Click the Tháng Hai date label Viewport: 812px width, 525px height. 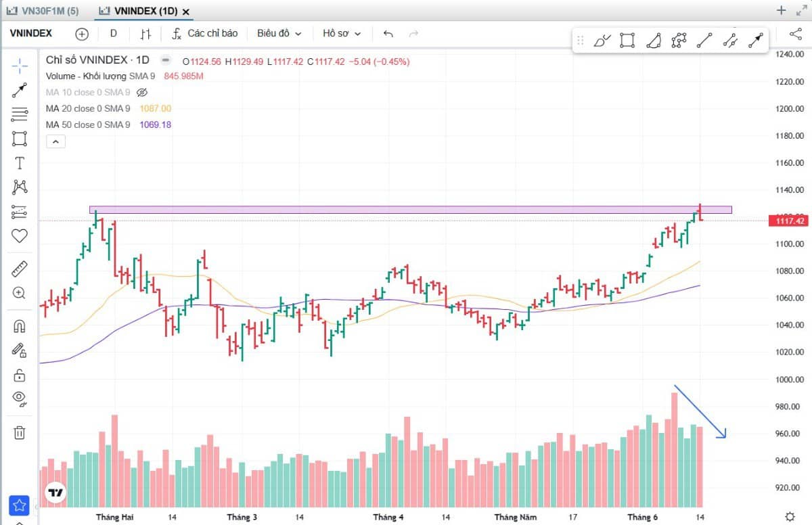115,517
